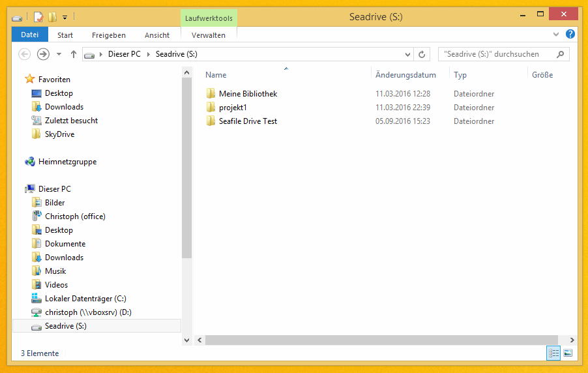The image size is (588, 373).
Task: Switch to the Freigeben ribbon tab
Action: pyautogui.click(x=109, y=35)
